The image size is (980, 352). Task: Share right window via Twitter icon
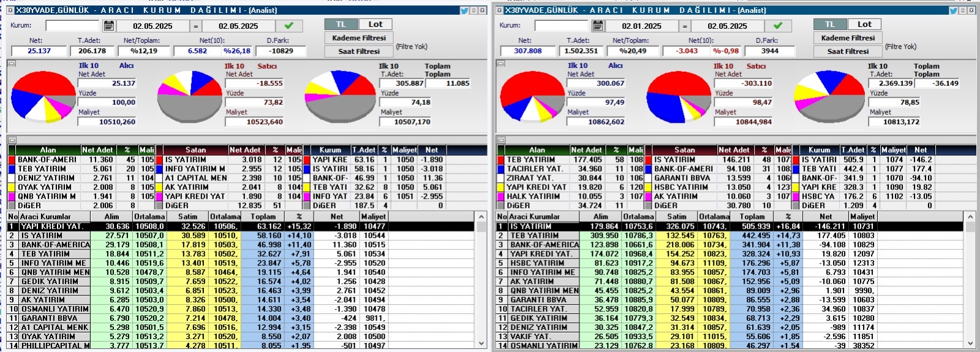(954, 10)
